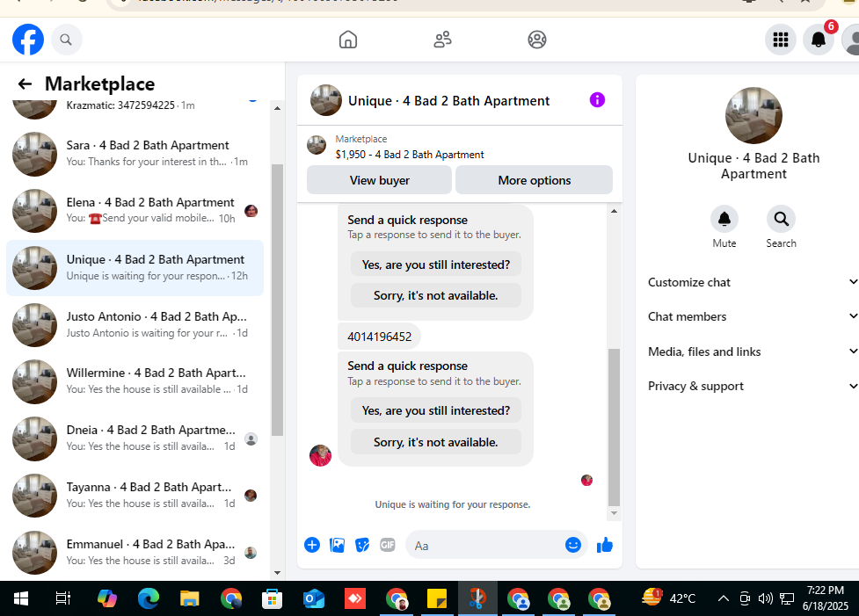Image resolution: width=859 pixels, height=616 pixels.
Task: Open Willermine conversation
Action: 135,381
